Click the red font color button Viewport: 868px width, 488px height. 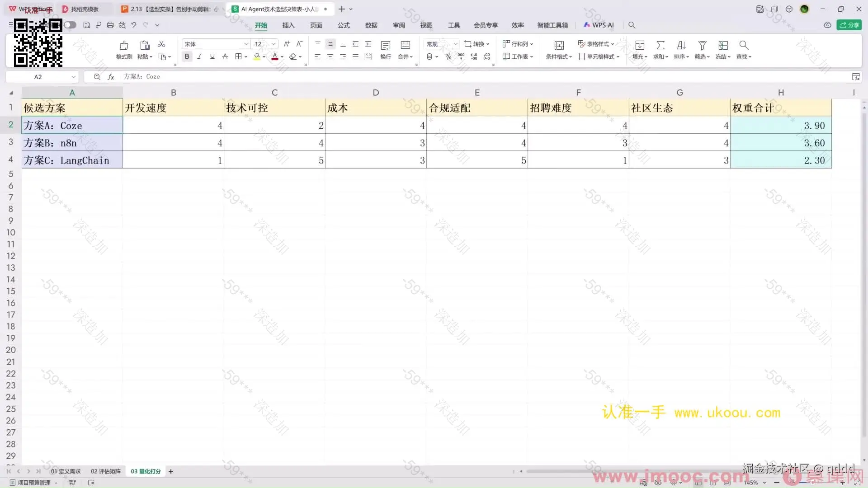[x=275, y=56]
